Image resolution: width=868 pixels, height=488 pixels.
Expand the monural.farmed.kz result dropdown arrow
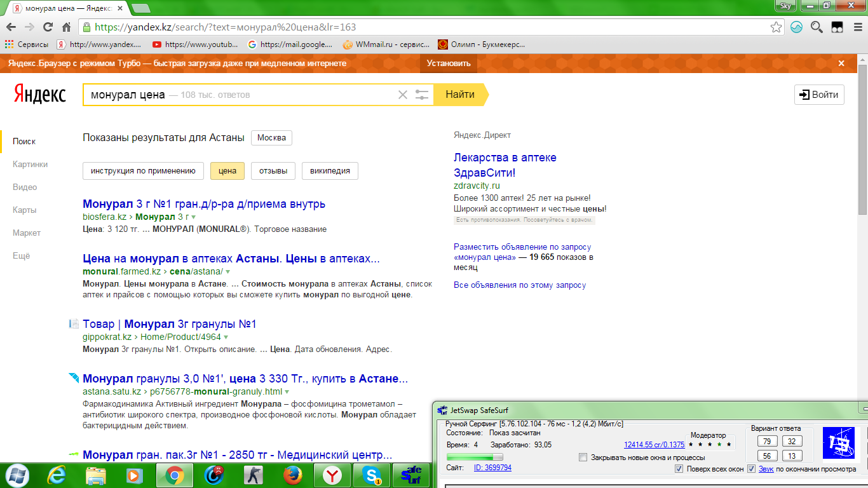pos(227,272)
